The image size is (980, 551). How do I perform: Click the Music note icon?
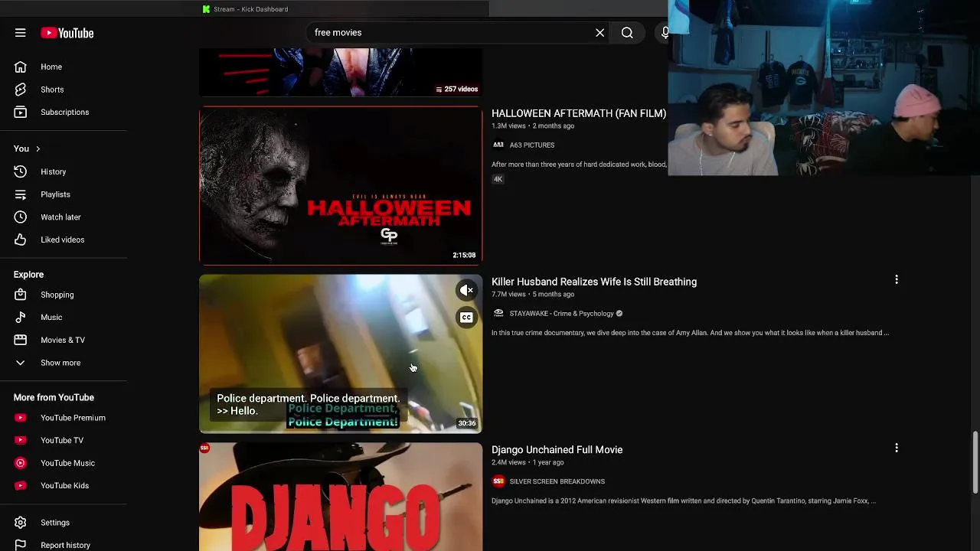point(21,317)
